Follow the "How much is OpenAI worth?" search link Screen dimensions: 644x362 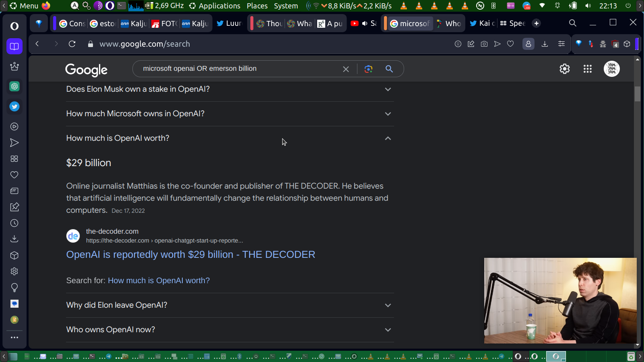pos(159,281)
